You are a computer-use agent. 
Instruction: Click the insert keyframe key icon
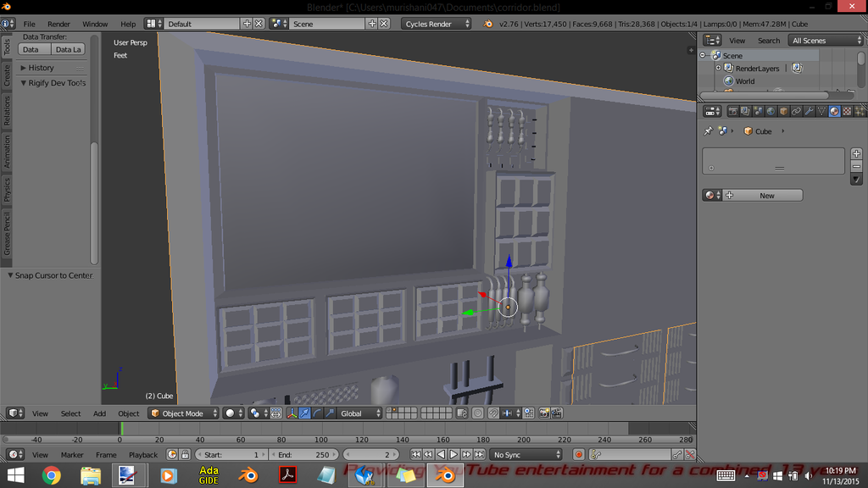[x=677, y=455]
